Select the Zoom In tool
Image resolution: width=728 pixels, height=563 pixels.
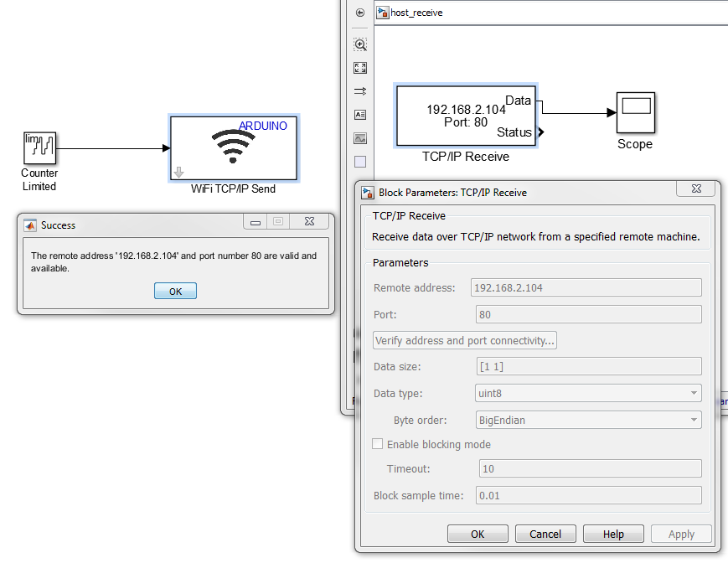(360, 44)
